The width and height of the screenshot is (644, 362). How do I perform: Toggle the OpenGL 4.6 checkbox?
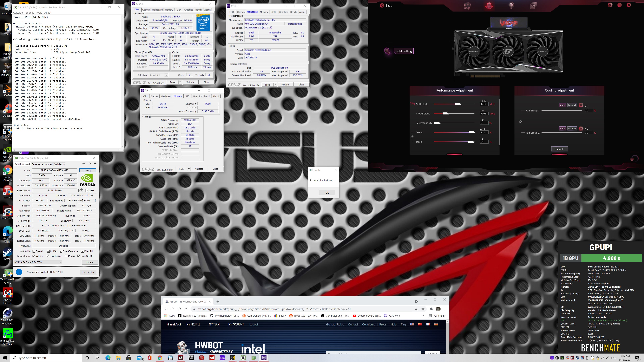[x=79, y=256]
